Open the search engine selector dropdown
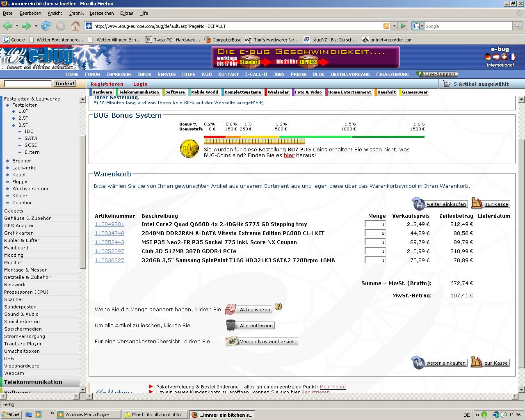This screenshot has width=525, height=420. [x=418, y=26]
